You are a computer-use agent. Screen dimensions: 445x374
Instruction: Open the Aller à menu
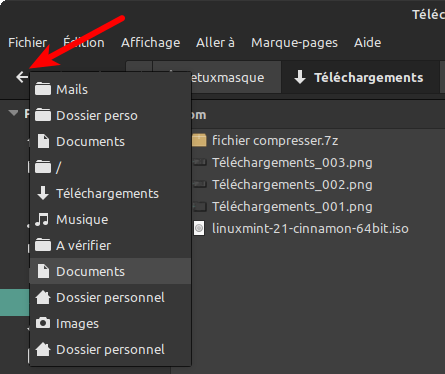tap(215, 43)
